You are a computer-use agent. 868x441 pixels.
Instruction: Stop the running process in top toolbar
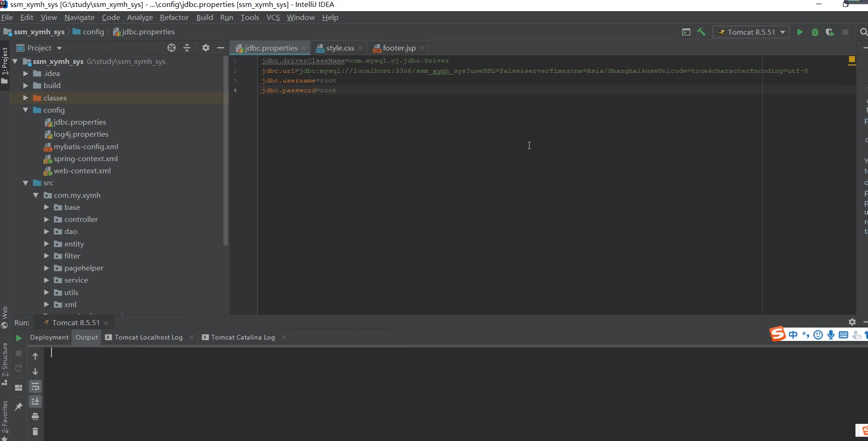click(845, 32)
